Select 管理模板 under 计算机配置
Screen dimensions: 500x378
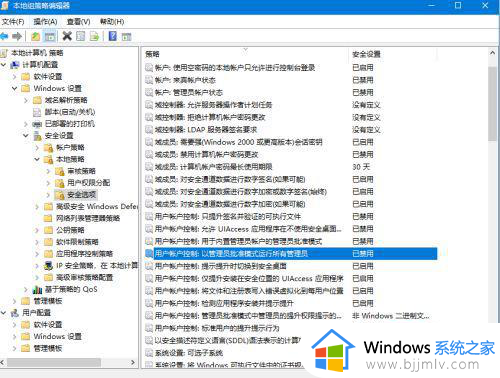pyautogui.click(x=48, y=301)
